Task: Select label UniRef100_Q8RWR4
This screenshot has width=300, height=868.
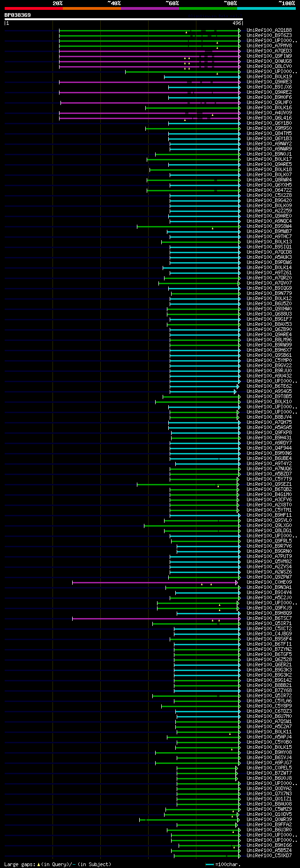Action: [x=269, y=180]
